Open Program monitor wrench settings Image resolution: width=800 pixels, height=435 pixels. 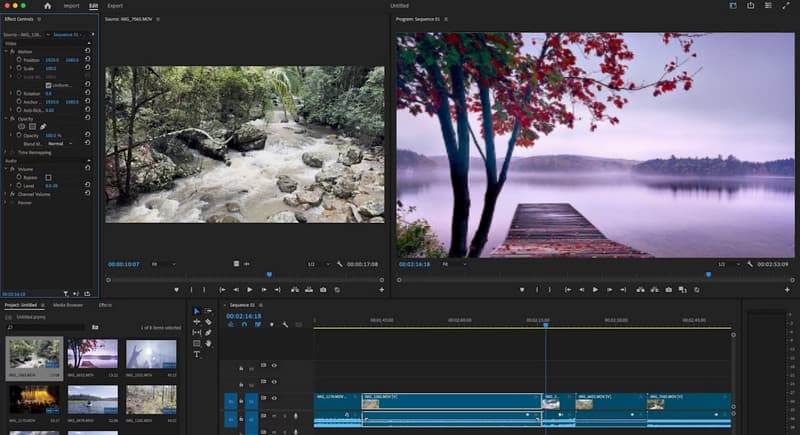pos(750,264)
